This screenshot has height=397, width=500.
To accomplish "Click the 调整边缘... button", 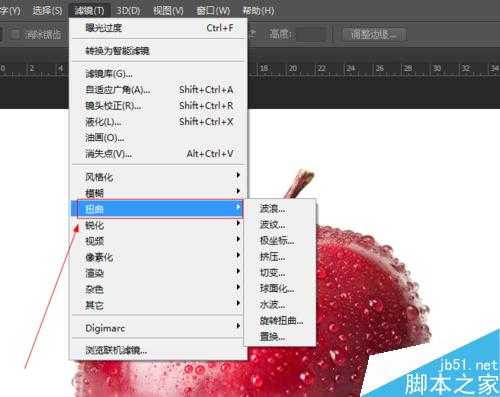I will 374,34.
